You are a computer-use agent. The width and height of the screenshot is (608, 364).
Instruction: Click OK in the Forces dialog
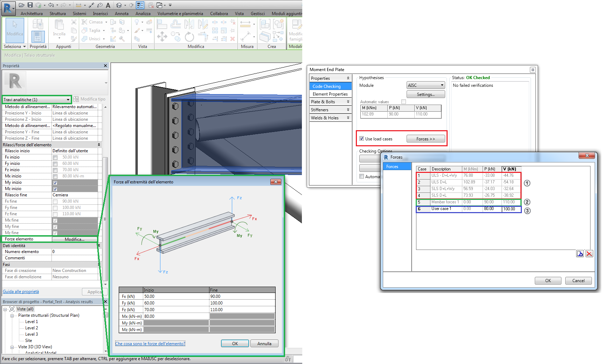pos(548,281)
